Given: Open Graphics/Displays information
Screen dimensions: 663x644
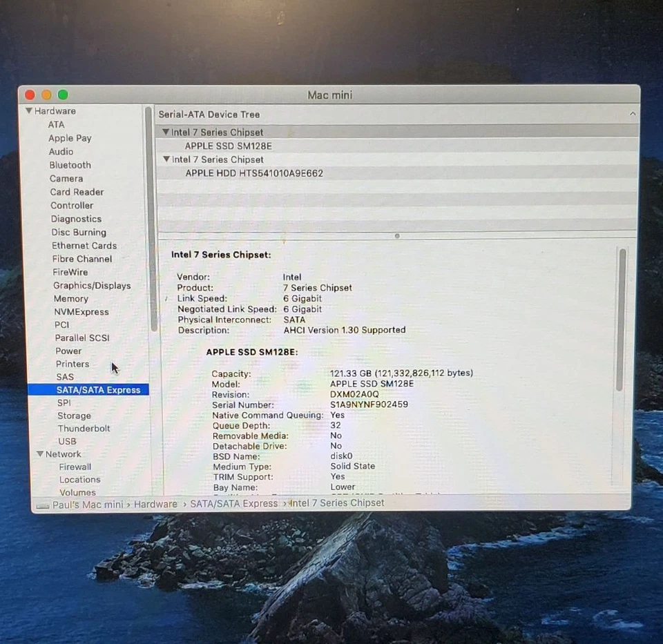Looking at the screenshot, I should pyautogui.click(x=91, y=285).
